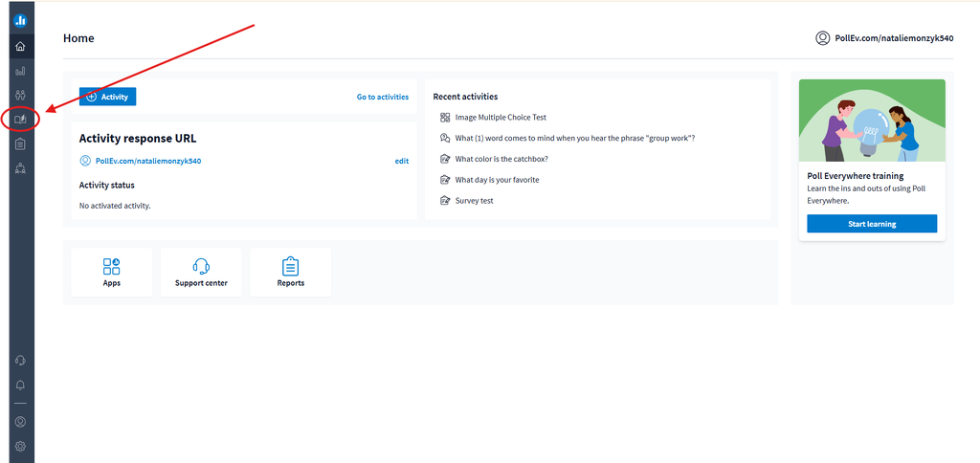Open the notification bell in sidebar
980x463 pixels.
[20, 385]
